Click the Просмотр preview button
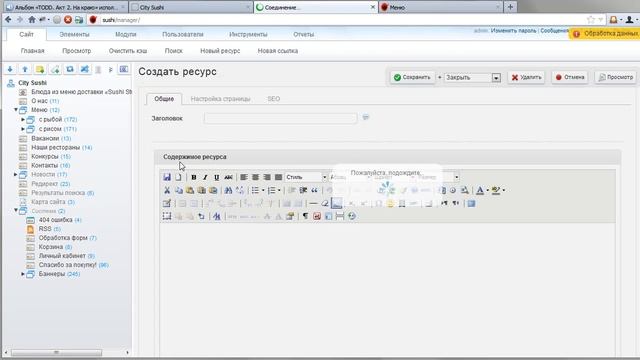 tap(616, 77)
